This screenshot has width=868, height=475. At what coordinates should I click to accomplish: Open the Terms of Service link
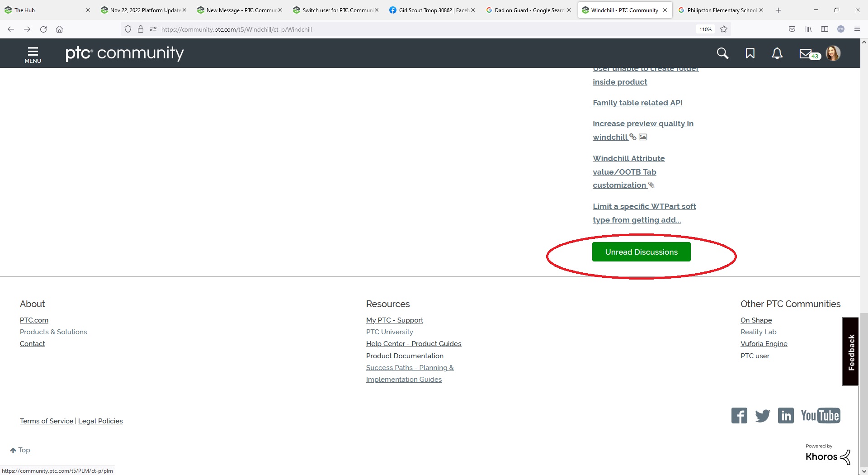[x=46, y=421]
